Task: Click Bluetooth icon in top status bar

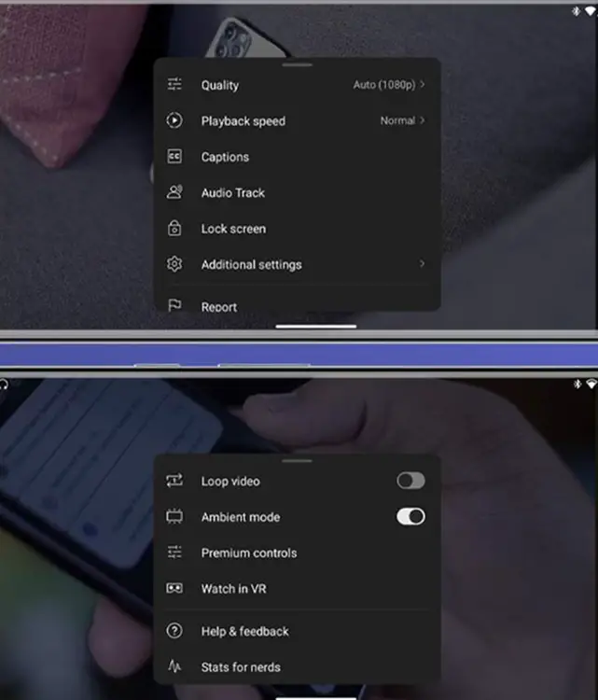Action: (577, 11)
